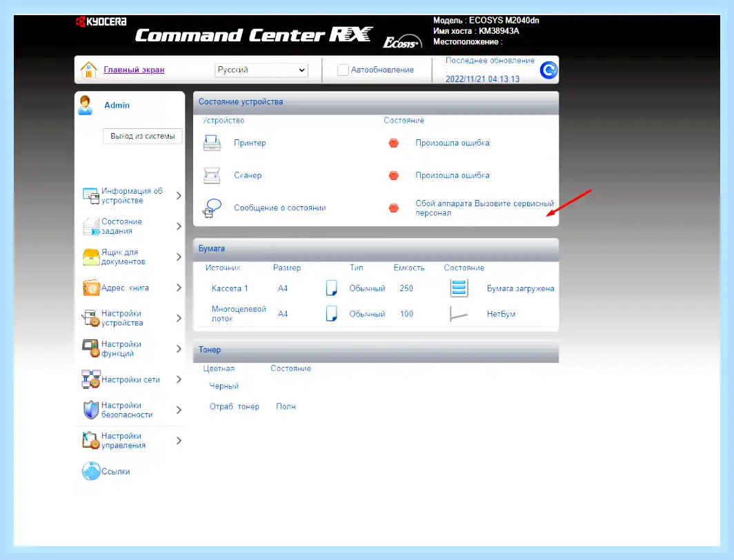The height and width of the screenshot is (560, 734).
Task: Click the Настройки функций icon
Action: coord(91,348)
